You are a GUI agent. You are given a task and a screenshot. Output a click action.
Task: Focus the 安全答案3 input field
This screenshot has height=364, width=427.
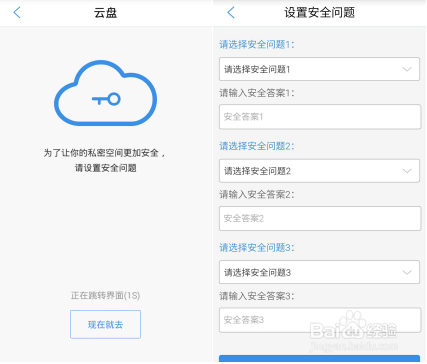(x=320, y=320)
